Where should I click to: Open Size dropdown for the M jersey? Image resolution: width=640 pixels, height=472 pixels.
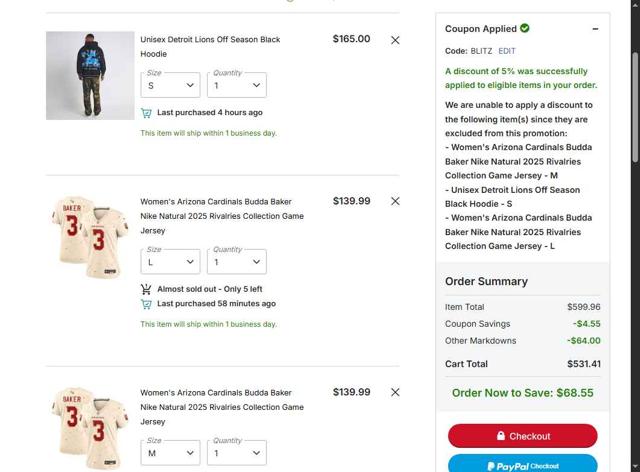pos(170,452)
